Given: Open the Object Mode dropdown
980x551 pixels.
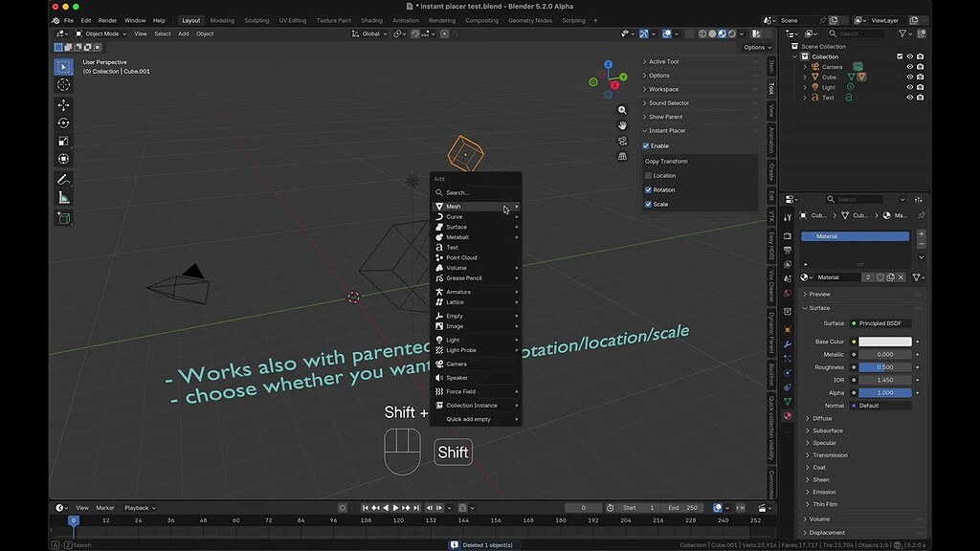Looking at the screenshot, I should coord(100,33).
